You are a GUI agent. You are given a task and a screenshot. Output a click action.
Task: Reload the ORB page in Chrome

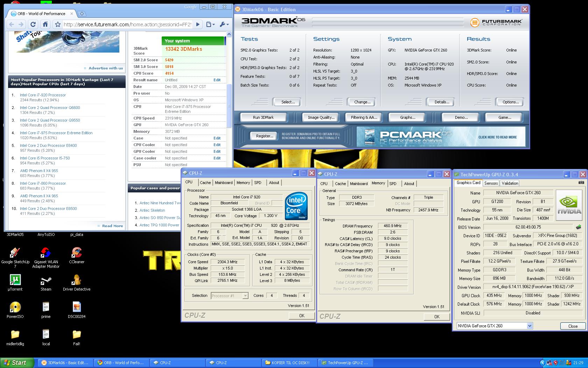33,24
